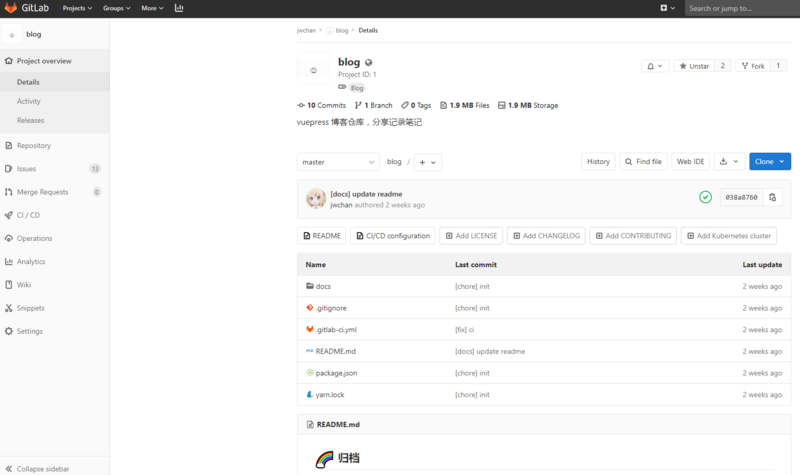
Task: Open the master branch dropdown
Action: 338,162
